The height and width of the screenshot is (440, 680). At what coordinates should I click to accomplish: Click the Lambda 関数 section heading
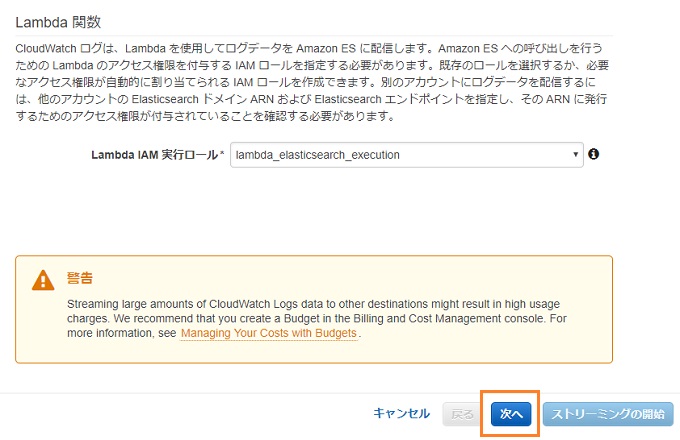coord(58,22)
